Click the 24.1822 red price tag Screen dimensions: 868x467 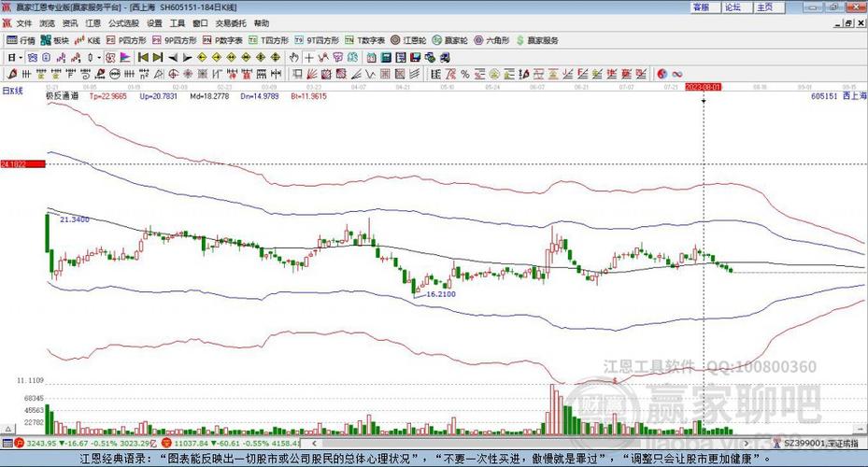pos(22,164)
